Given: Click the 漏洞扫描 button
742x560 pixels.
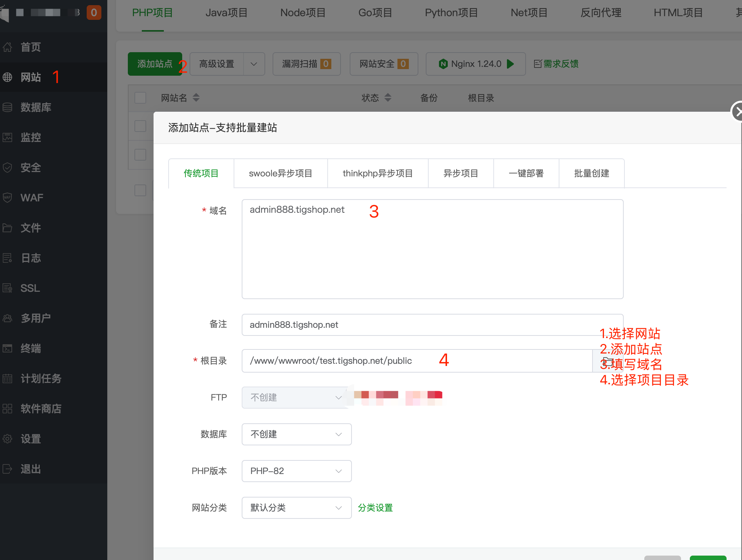Looking at the screenshot, I should click(307, 64).
